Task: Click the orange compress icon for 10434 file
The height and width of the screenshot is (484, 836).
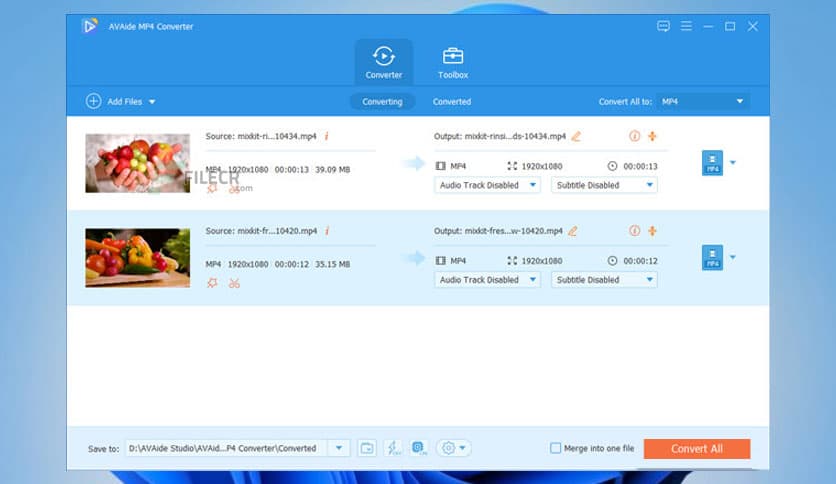Action: tap(652, 136)
